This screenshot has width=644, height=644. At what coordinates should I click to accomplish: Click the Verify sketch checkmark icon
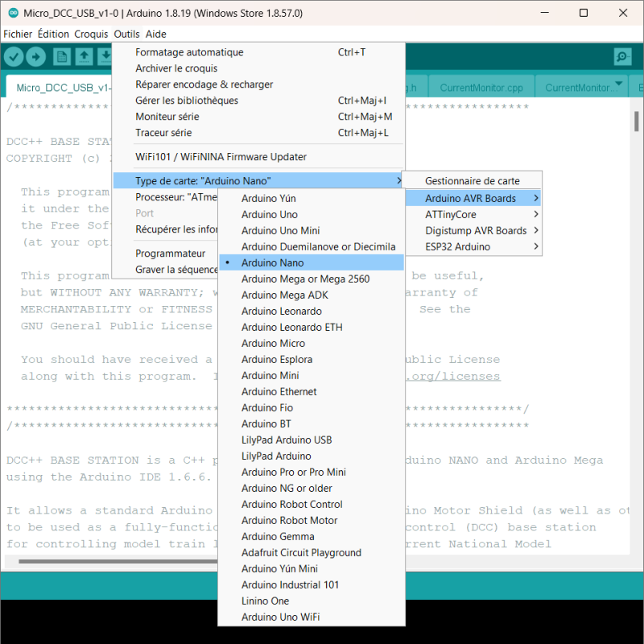(14, 56)
